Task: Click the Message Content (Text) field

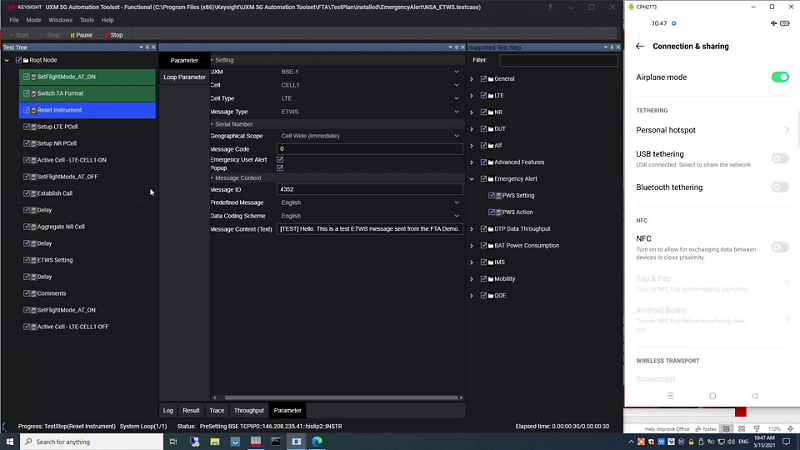Action: click(x=370, y=229)
